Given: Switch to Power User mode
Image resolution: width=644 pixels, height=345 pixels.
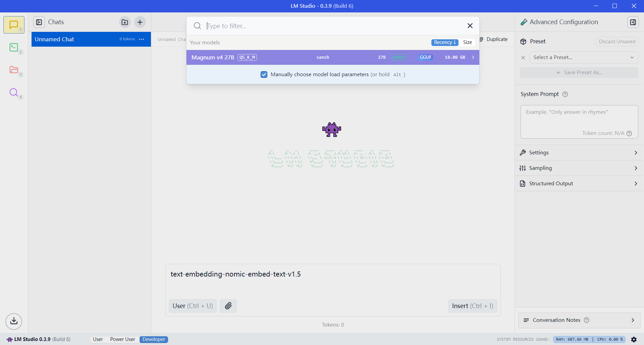Looking at the screenshot, I should pos(123,339).
